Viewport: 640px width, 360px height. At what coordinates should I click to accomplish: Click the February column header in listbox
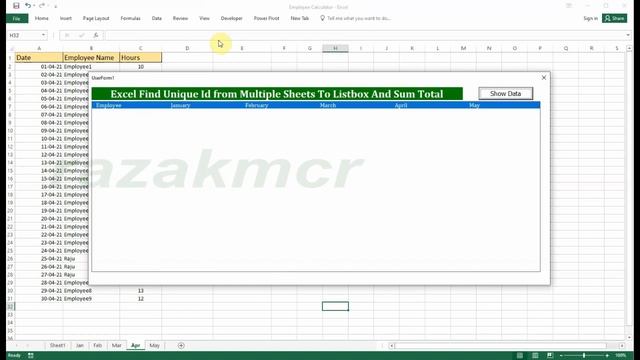(256, 105)
